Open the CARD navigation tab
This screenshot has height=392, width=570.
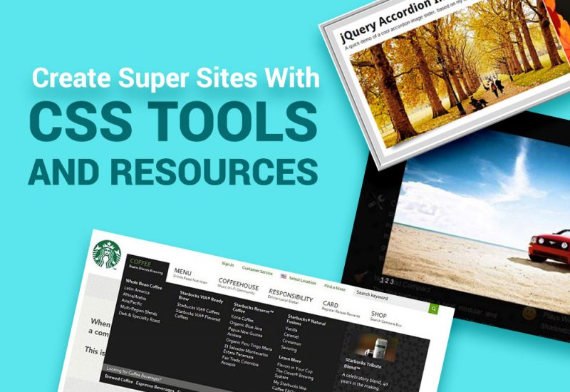(341, 309)
